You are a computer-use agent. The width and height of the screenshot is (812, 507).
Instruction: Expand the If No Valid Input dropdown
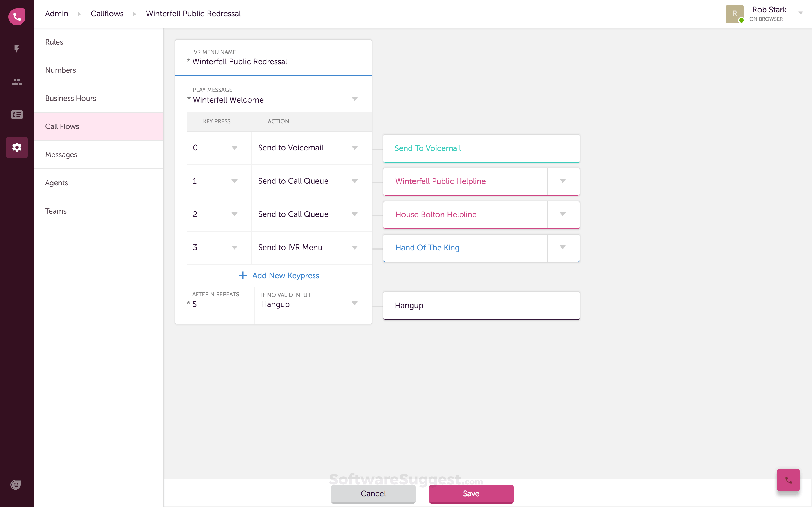tap(355, 303)
